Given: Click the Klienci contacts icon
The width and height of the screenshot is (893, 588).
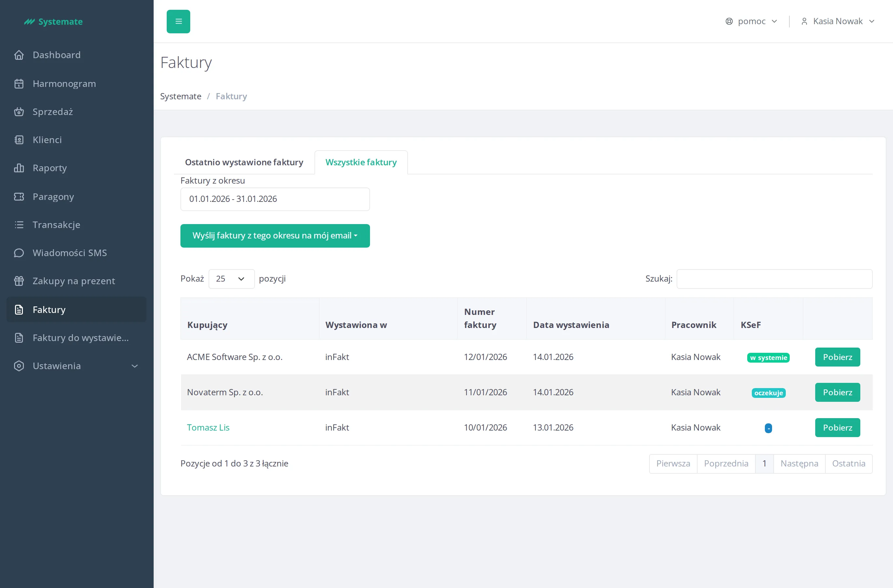Looking at the screenshot, I should (x=19, y=140).
